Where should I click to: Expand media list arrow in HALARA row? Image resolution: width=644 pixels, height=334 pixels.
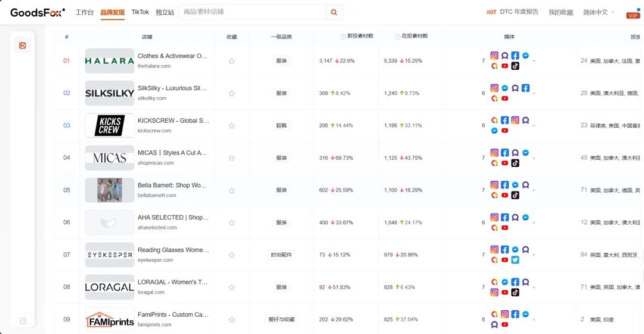[x=534, y=61]
